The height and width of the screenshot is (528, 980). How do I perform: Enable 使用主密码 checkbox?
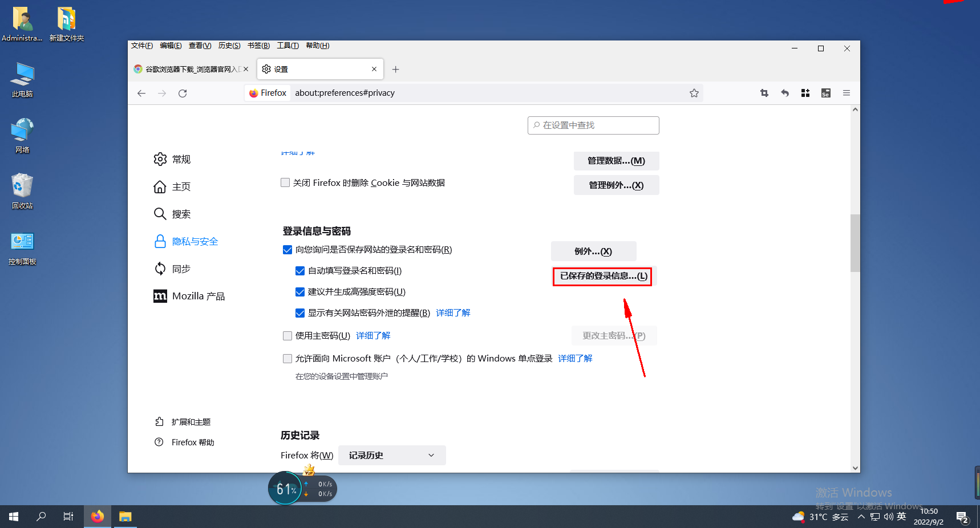pyautogui.click(x=287, y=336)
